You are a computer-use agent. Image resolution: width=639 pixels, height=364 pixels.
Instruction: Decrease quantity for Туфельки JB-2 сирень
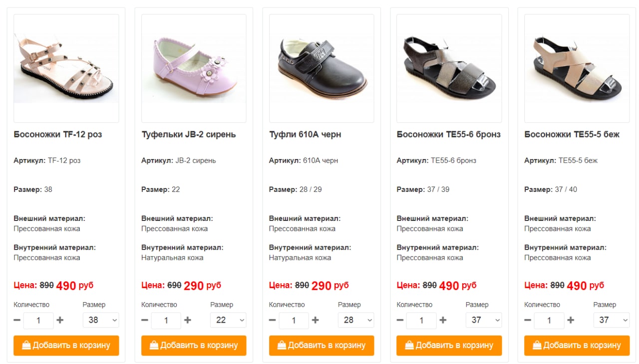click(x=145, y=320)
